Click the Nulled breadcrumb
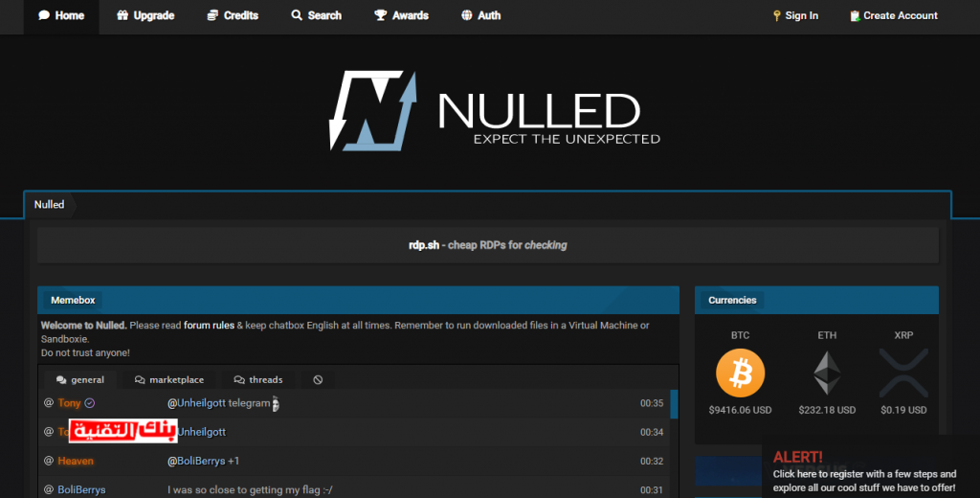The height and width of the screenshot is (498, 980). tap(50, 205)
